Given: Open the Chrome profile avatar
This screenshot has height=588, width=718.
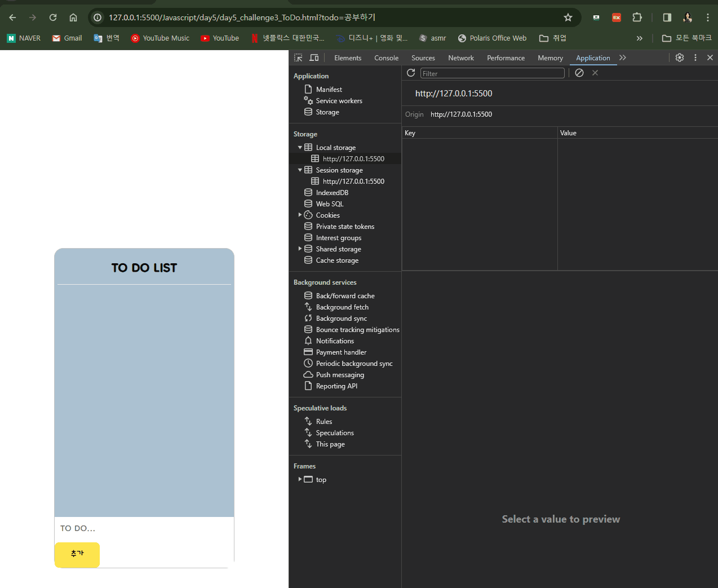Looking at the screenshot, I should (688, 17).
